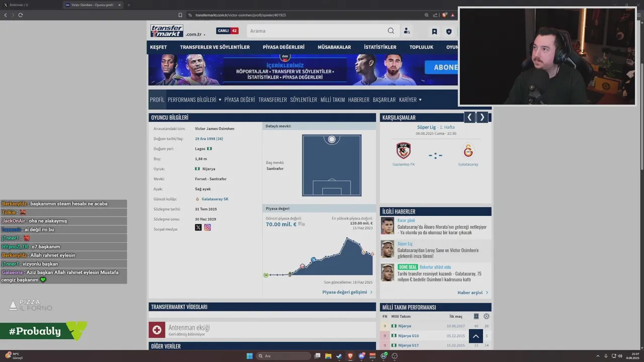Switch to the Bildirimler / X browser tab

(x=31, y=5)
